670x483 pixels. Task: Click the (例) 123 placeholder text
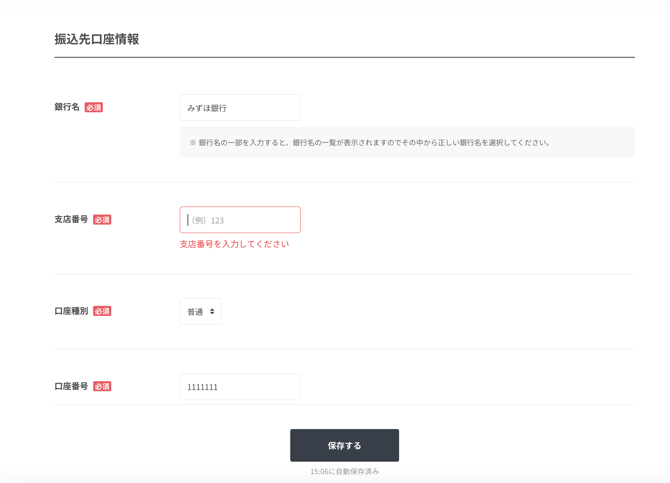(207, 221)
